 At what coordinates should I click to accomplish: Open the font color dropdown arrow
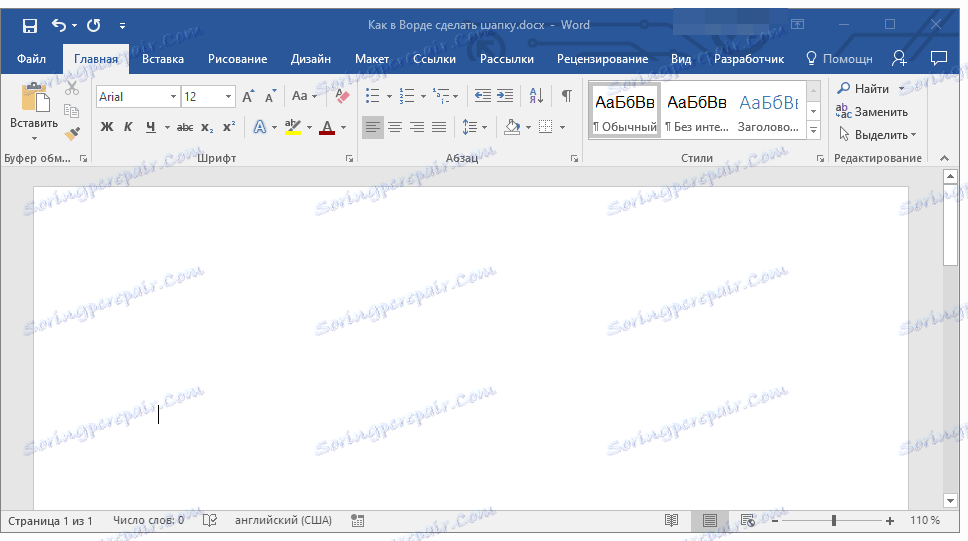343,128
